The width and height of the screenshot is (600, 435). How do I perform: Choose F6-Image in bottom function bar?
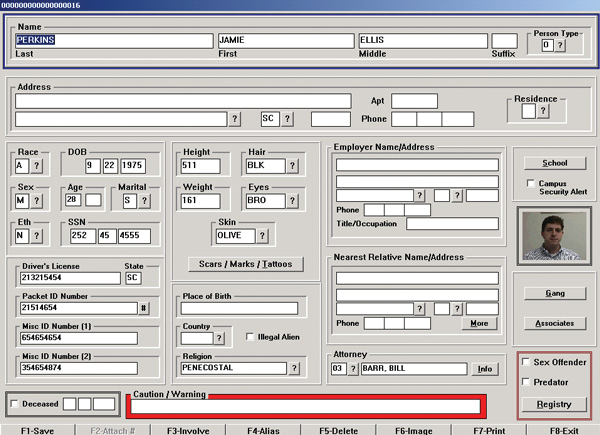pyautogui.click(x=413, y=430)
